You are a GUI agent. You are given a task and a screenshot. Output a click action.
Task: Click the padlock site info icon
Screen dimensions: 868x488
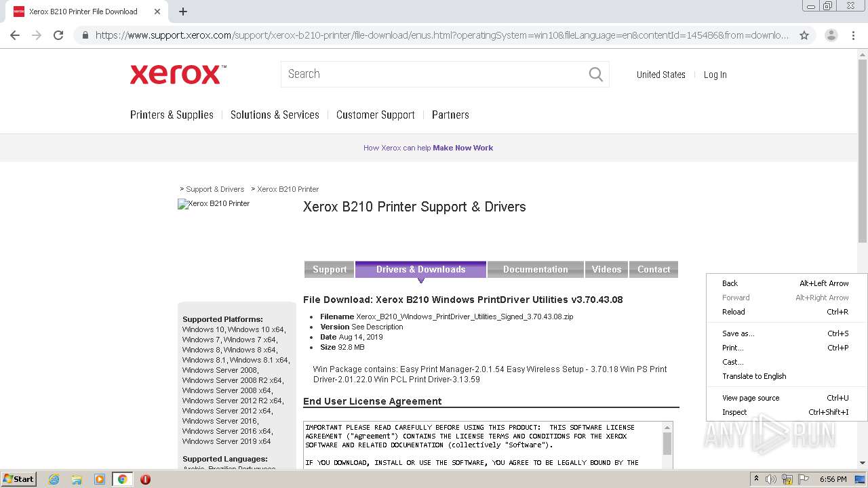(x=85, y=35)
